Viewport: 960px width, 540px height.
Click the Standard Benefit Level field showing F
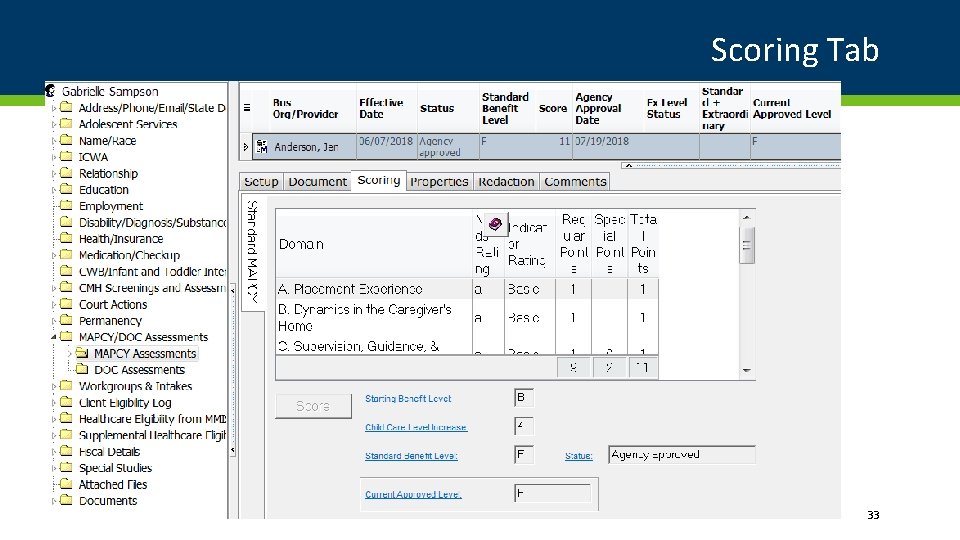[x=523, y=455]
